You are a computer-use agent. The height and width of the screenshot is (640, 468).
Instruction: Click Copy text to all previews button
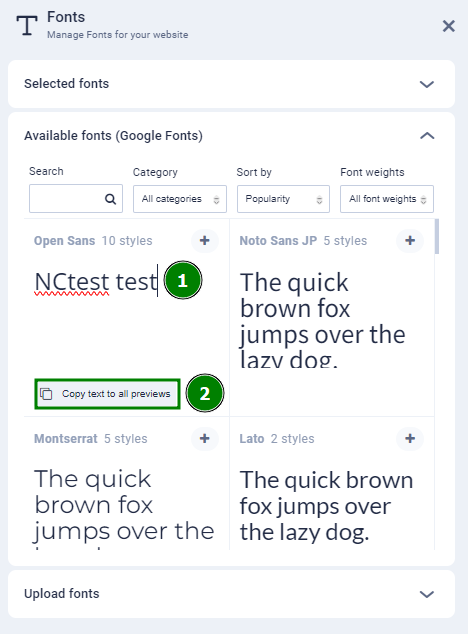tap(107, 394)
